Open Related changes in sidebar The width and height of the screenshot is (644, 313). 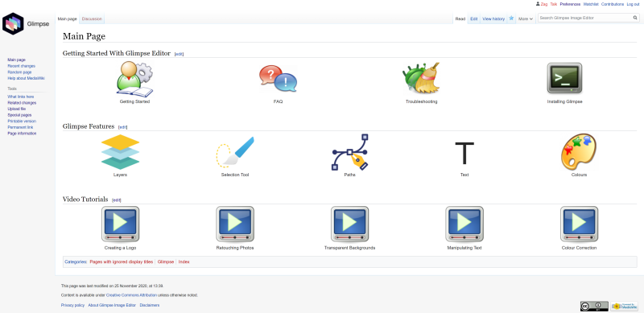(x=22, y=103)
